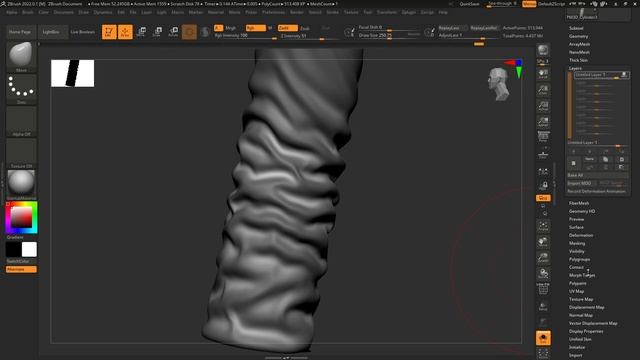
Task: Pick a hue in the color picker
Action: click(x=21, y=218)
